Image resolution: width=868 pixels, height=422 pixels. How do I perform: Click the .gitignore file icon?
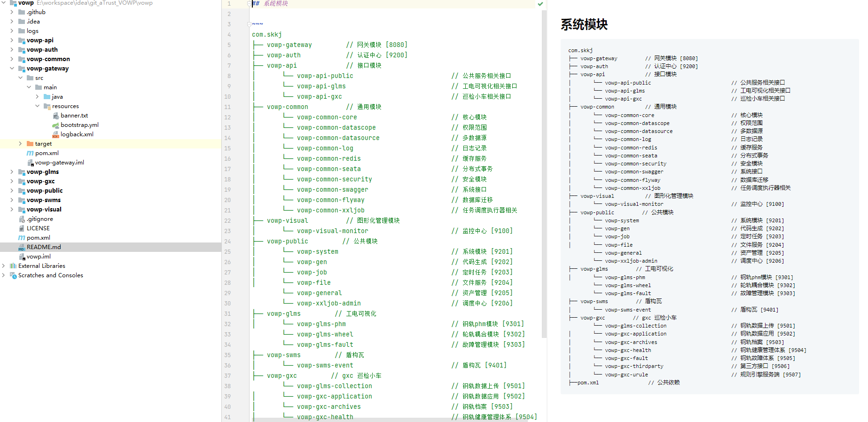[x=22, y=219]
